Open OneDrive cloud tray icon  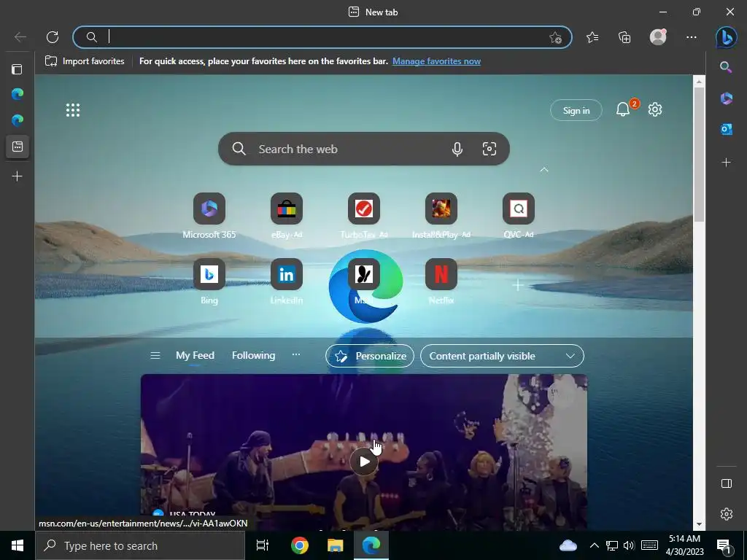pyautogui.click(x=568, y=545)
